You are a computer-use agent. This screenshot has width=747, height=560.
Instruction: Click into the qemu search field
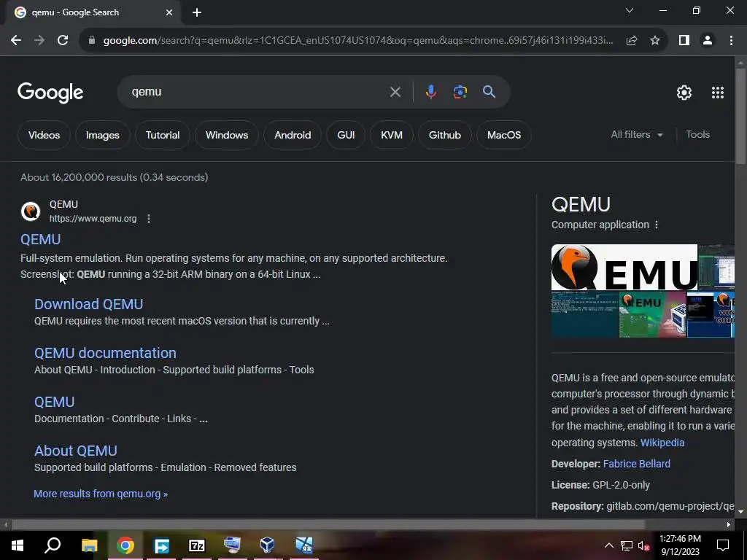[x=258, y=92]
